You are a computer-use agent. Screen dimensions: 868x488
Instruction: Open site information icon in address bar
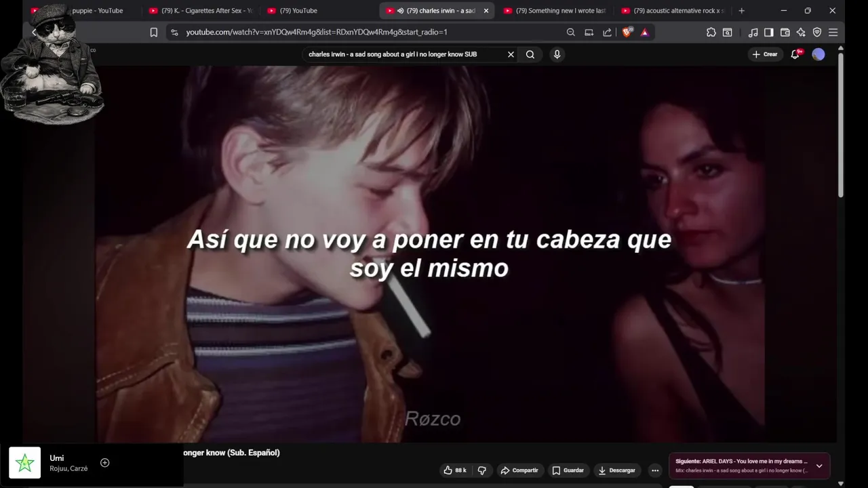pos(174,32)
